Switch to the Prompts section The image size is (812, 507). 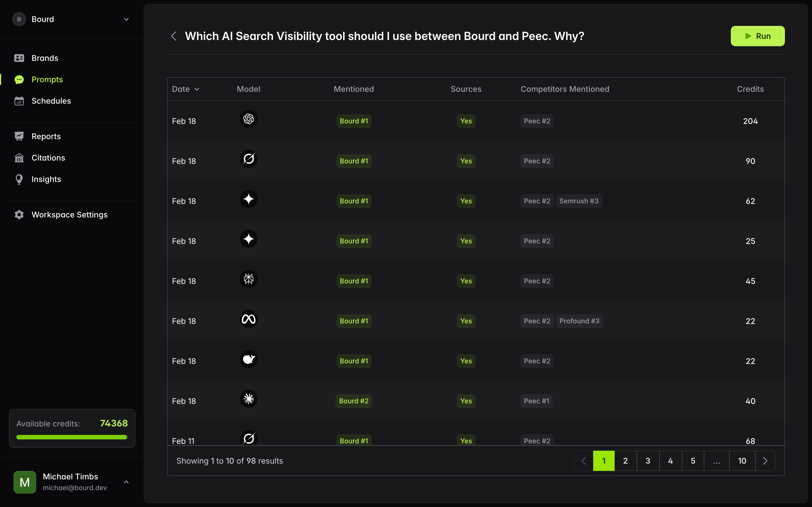click(47, 79)
